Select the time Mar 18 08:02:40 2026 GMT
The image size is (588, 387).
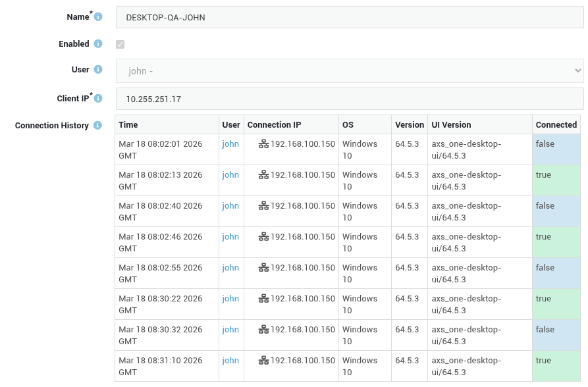click(161, 211)
